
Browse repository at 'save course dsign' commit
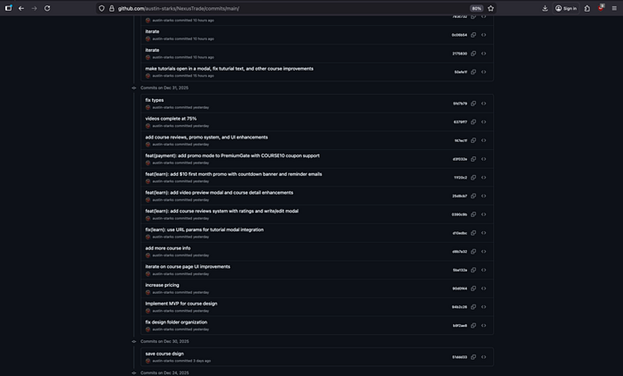coord(484,357)
